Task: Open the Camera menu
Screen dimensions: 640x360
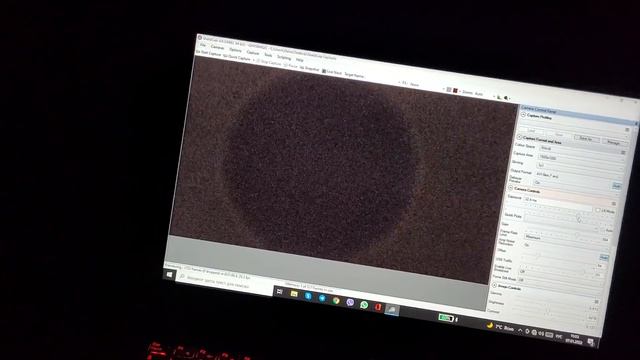Action: tap(218, 47)
